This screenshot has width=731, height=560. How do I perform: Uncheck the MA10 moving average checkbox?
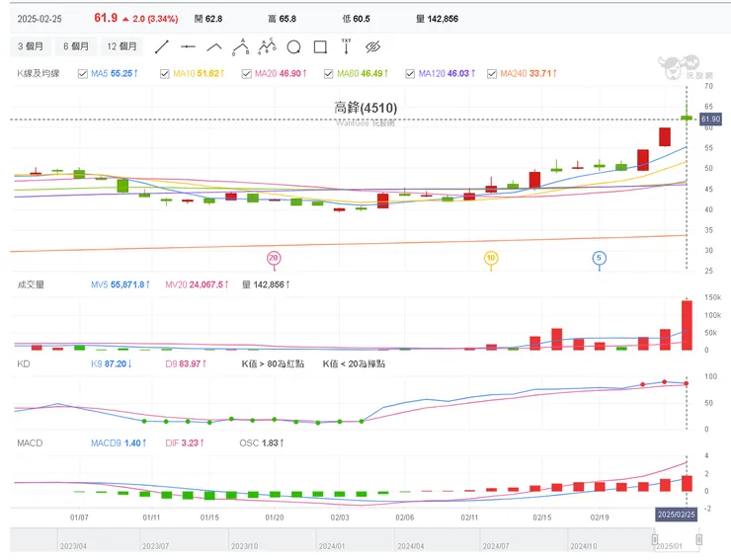[165, 74]
